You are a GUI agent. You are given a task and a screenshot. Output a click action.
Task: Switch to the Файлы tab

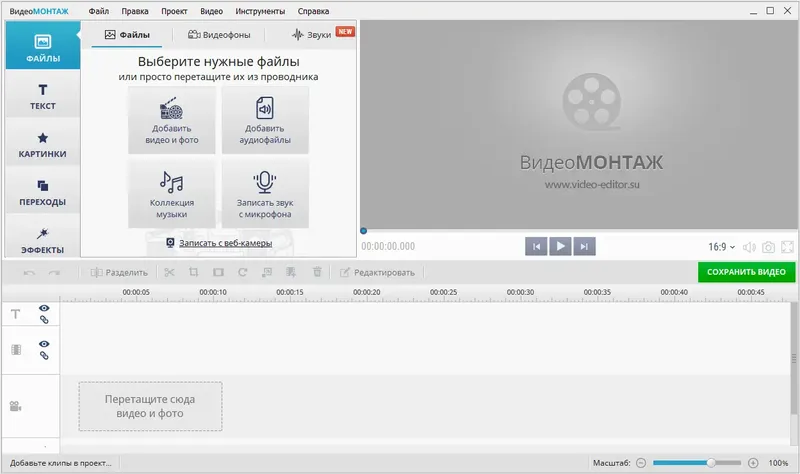pyautogui.click(x=127, y=35)
